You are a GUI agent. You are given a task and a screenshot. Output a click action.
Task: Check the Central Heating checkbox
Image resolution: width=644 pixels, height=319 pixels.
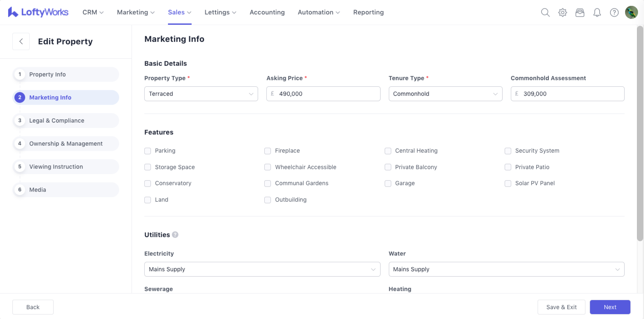[x=388, y=151]
